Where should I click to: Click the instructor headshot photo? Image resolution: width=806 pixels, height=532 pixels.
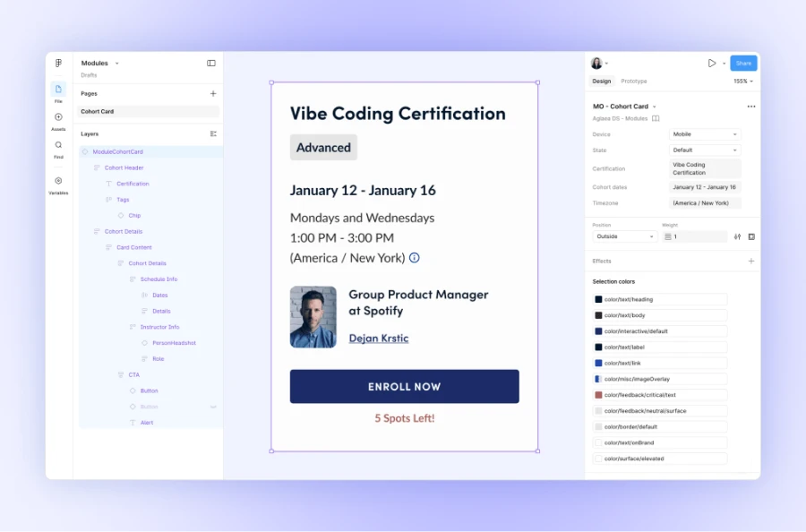click(313, 317)
